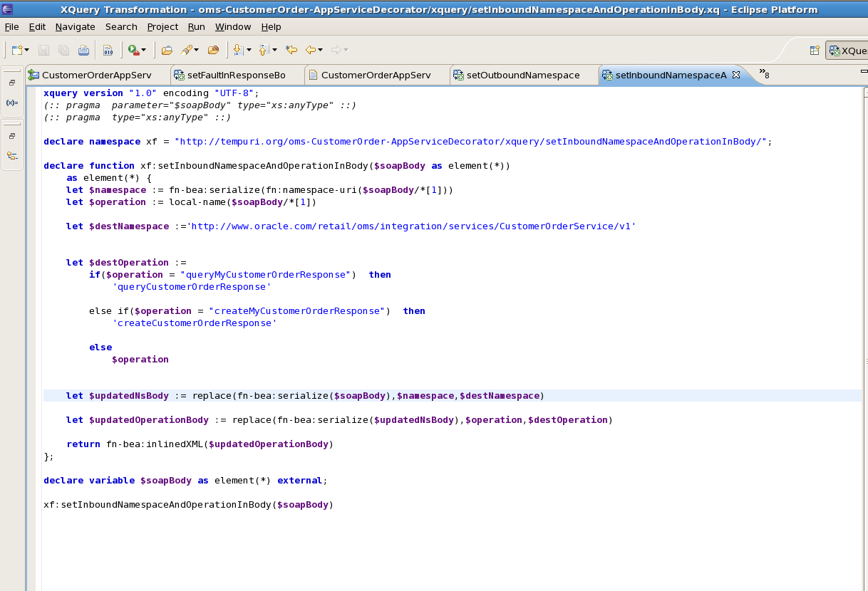Click the final xf:setInboundNamespaceAndOperationInBody call
Screen dimensions: 868x591
(x=189, y=504)
